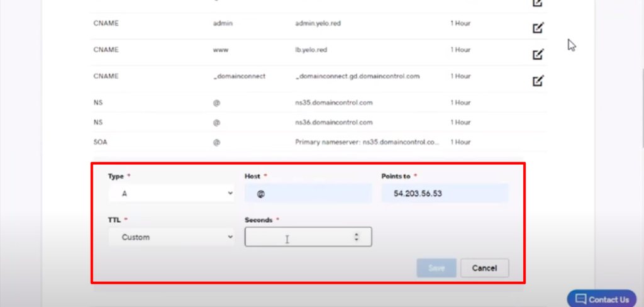Click into the Seconds input box
The height and width of the screenshot is (307, 644).
(x=299, y=237)
